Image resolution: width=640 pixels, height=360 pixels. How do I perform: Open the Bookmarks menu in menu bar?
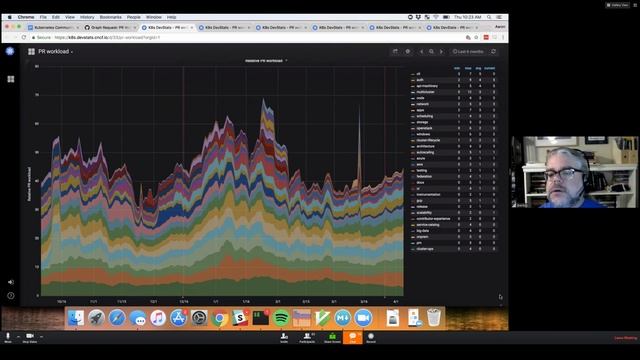click(x=110, y=17)
